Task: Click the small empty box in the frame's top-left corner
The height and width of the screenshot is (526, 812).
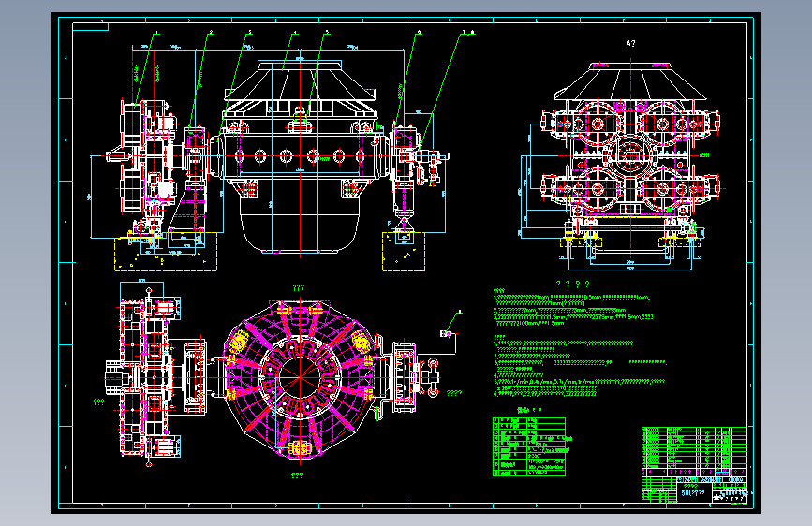Action: click(91, 26)
